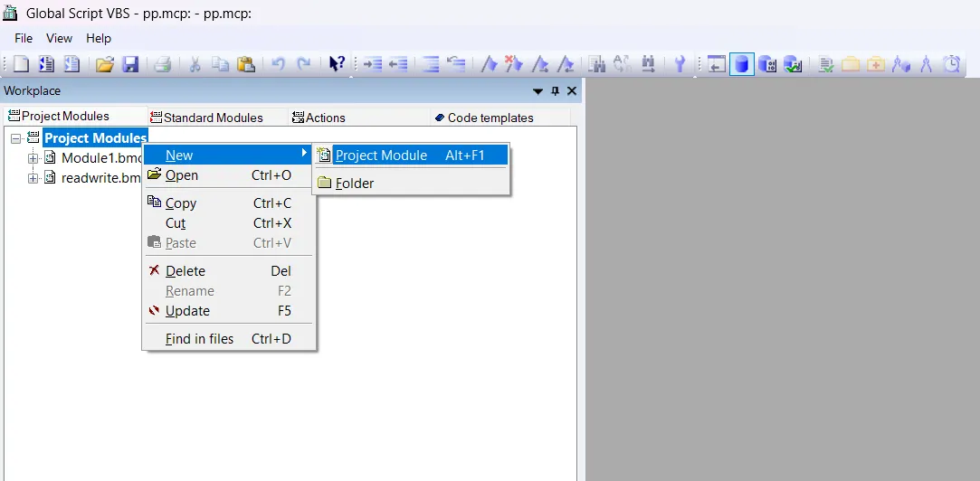Close the Workplace panel

(571, 91)
